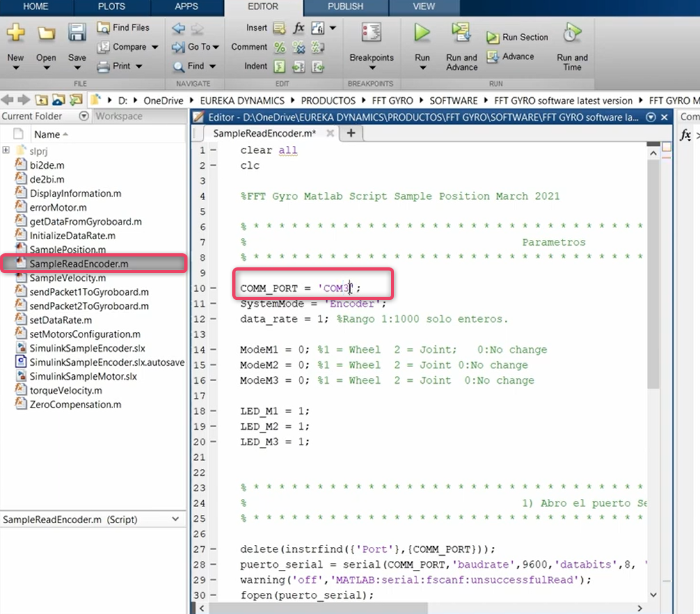The image size is (700, 614).
Task: Click the Run button with green arrow
Action: pyautogui.click(x=422, y=33)
